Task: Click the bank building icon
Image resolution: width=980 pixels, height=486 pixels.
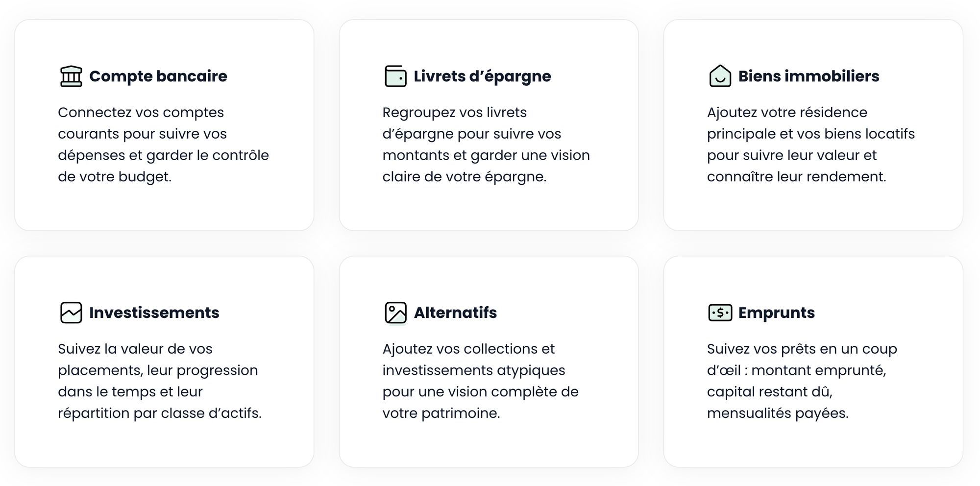Action: click(71, 76)
